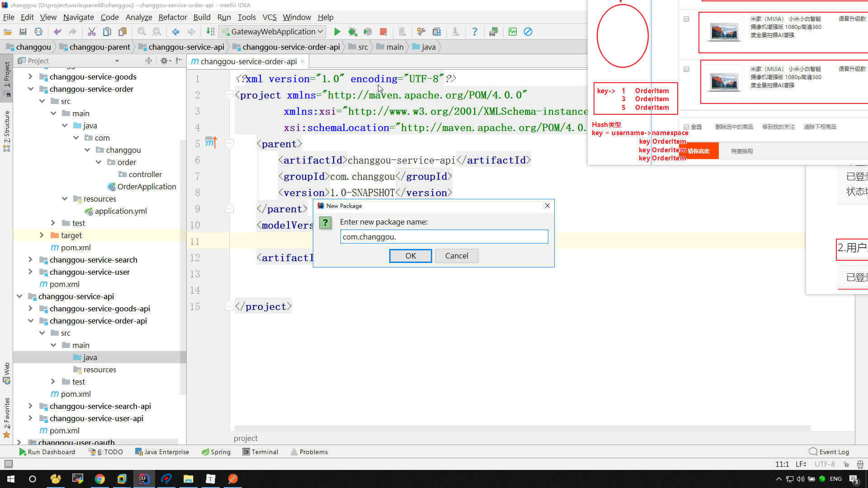Expand changgou-service-search-api module
Screen dimensions: 868x488
point(30,406)
